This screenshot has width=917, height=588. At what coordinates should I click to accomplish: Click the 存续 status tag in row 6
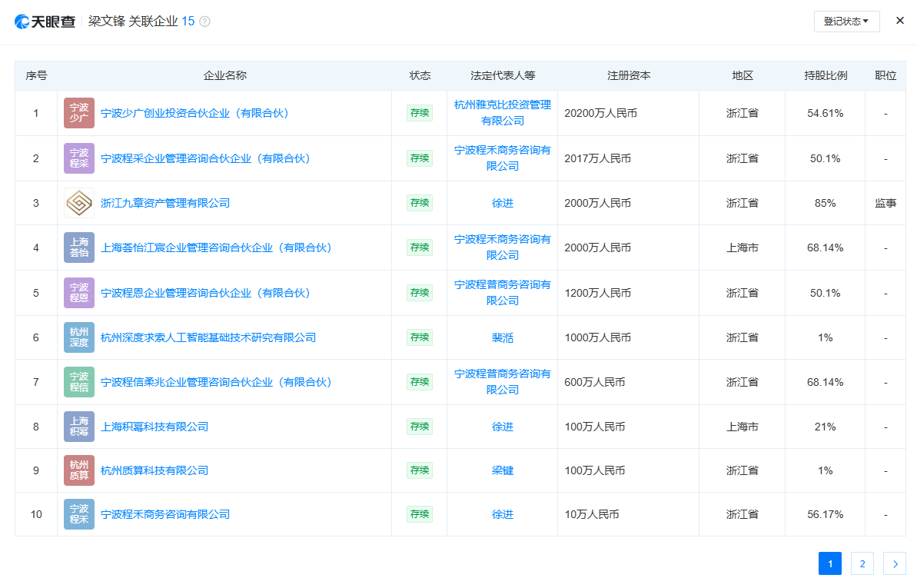[420, 337]
